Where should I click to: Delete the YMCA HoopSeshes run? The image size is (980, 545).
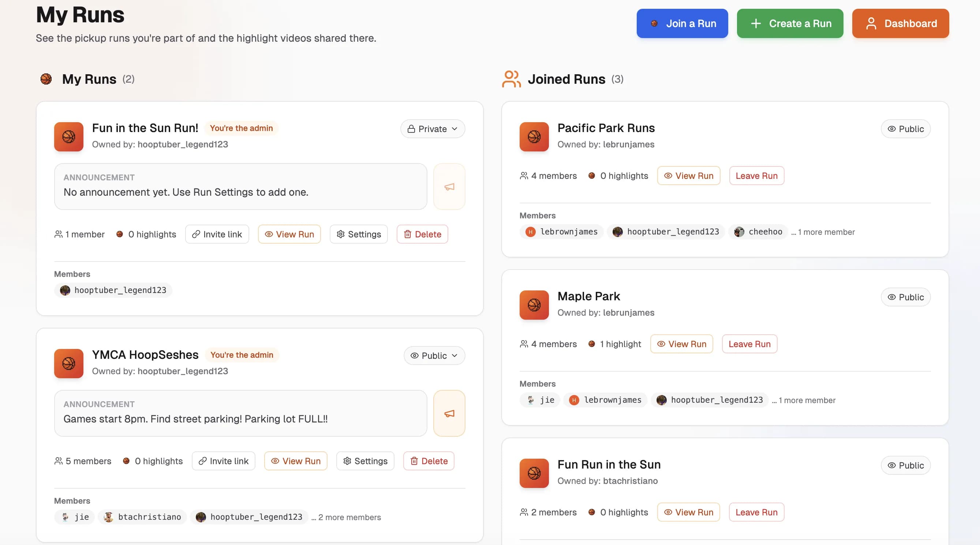tap(429, 461)
